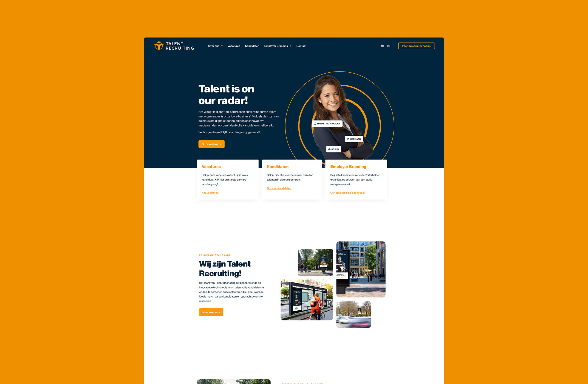Click the Onze top kandidaten link

click(x=279, y=188)
